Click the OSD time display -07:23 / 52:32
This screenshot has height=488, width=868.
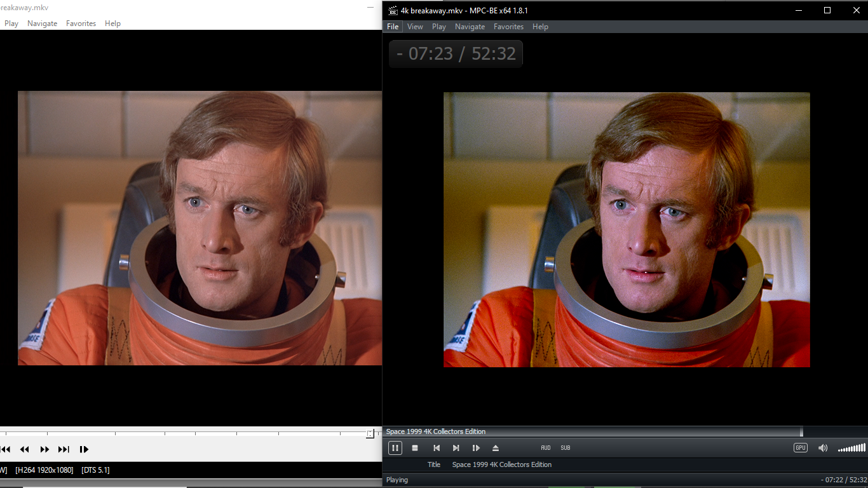(x=456, y=53)
